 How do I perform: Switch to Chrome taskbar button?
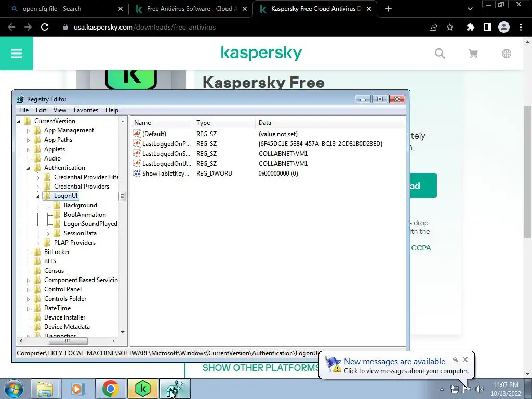(x=110, y=389)
